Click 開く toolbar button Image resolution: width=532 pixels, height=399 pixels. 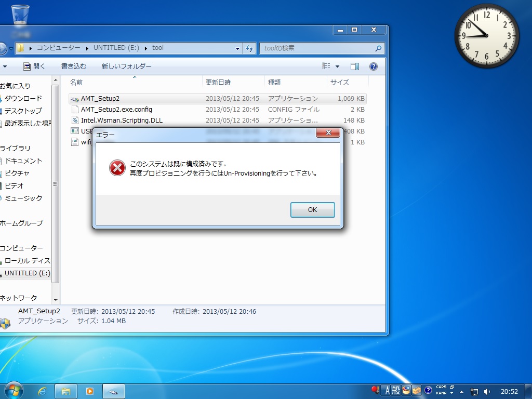(34, 66)
